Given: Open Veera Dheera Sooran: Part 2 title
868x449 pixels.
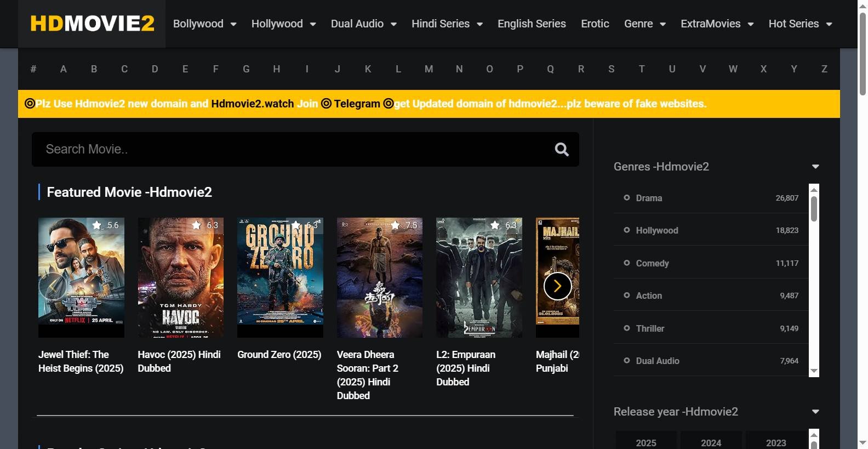Looking at the screenshot, I should coord(368,375).
